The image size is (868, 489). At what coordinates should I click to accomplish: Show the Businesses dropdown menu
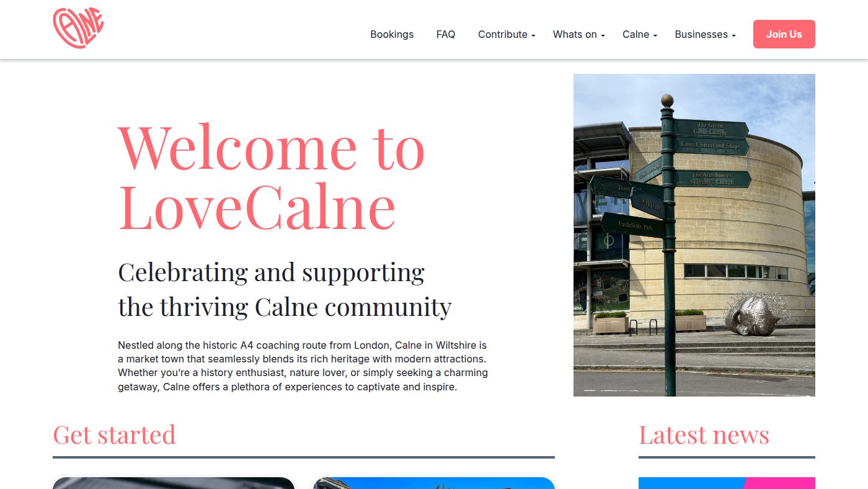click(x=705, y=35)
